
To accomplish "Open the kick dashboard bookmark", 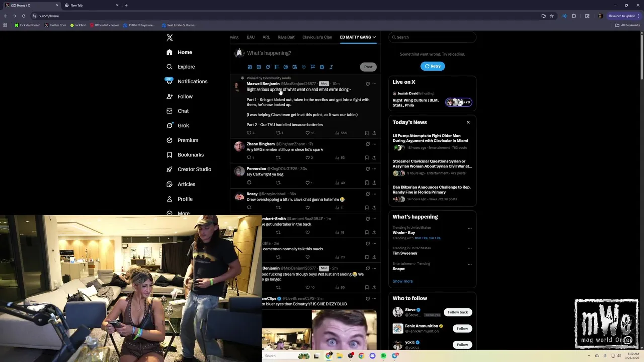I will [x=28, y=25].
